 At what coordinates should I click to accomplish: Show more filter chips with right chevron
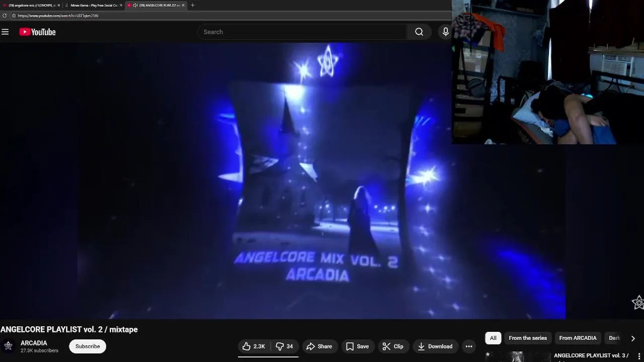click(633, 338)
